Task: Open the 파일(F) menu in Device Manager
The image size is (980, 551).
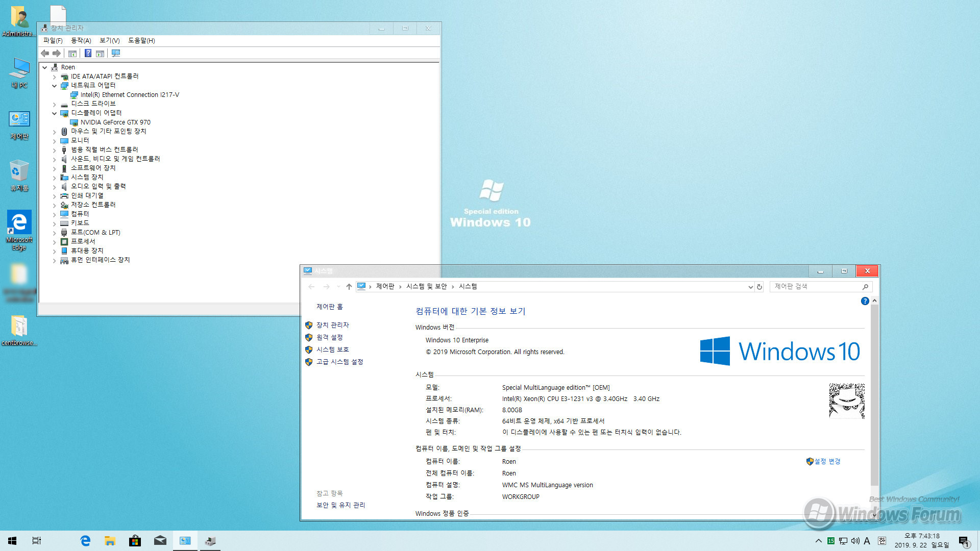Action: [x=53, y=40]
